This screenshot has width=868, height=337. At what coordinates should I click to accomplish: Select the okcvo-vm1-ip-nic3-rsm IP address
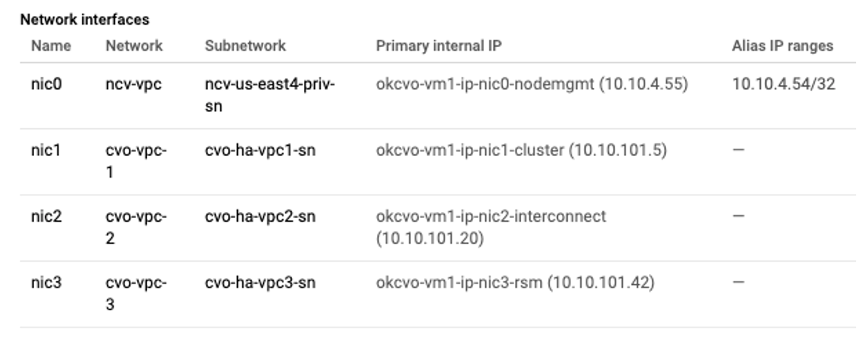click(514, 282)
